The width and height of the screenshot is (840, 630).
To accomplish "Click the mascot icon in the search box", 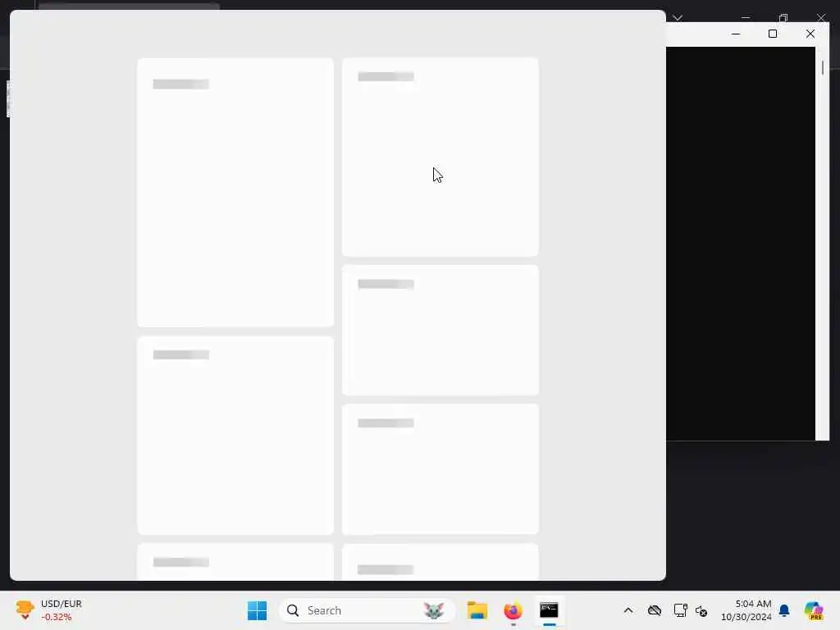I will (433, 610).
